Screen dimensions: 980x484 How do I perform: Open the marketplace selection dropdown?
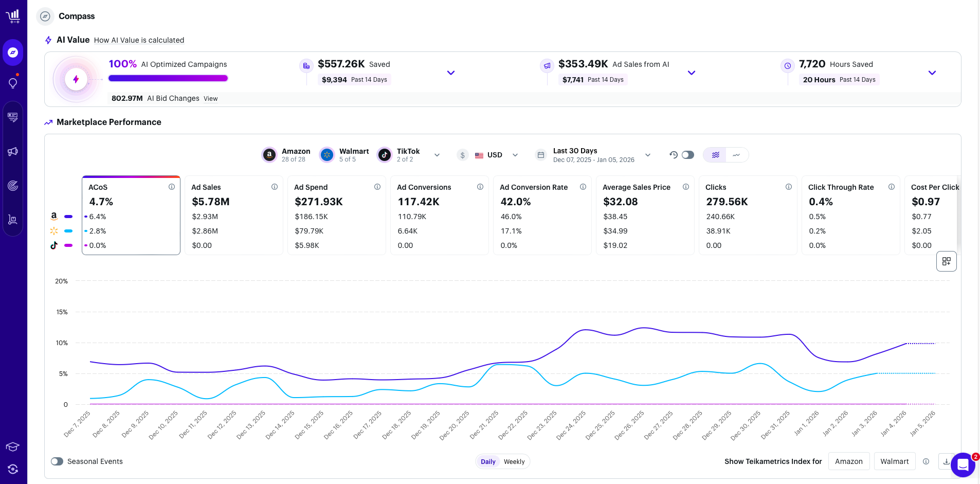438,155
